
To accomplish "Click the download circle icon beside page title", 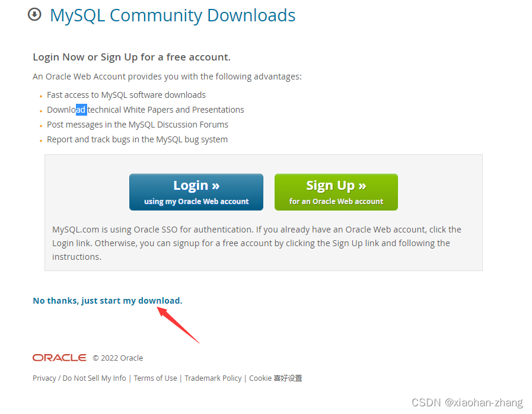I will (34, 15).
